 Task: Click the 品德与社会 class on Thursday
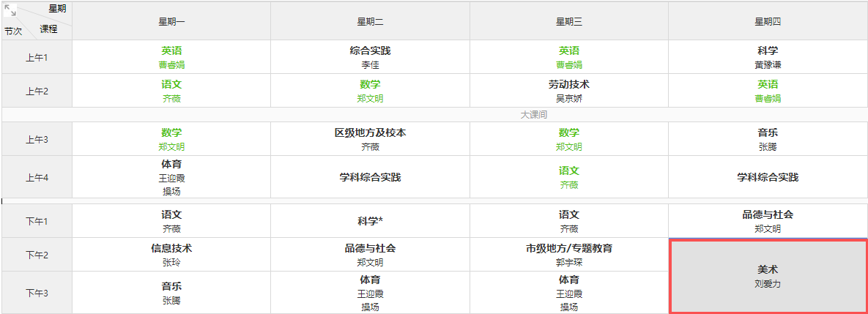[767, 221]
